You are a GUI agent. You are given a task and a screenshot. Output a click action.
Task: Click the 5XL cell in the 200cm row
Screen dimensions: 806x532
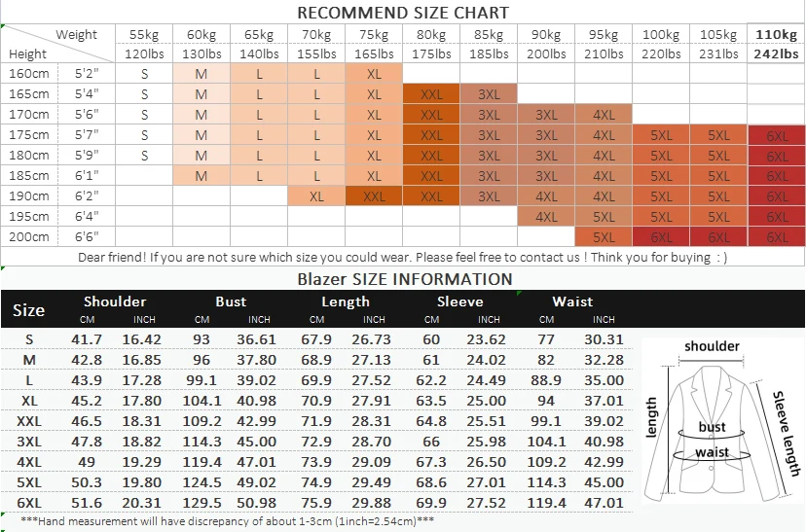604,237
